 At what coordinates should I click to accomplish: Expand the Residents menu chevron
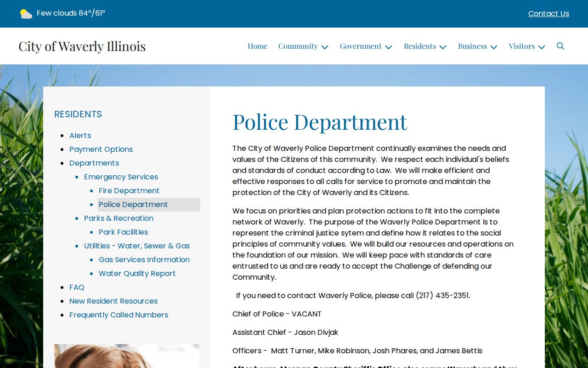(443, 47)
